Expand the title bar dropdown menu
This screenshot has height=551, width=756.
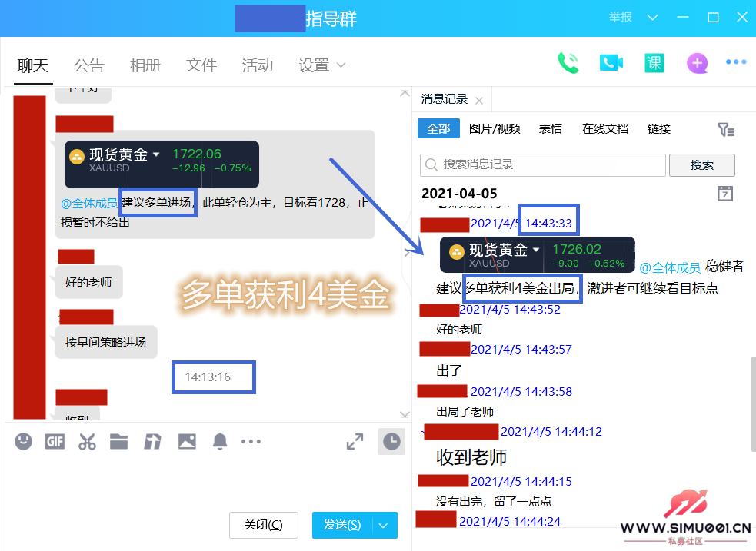coord(653,18)
